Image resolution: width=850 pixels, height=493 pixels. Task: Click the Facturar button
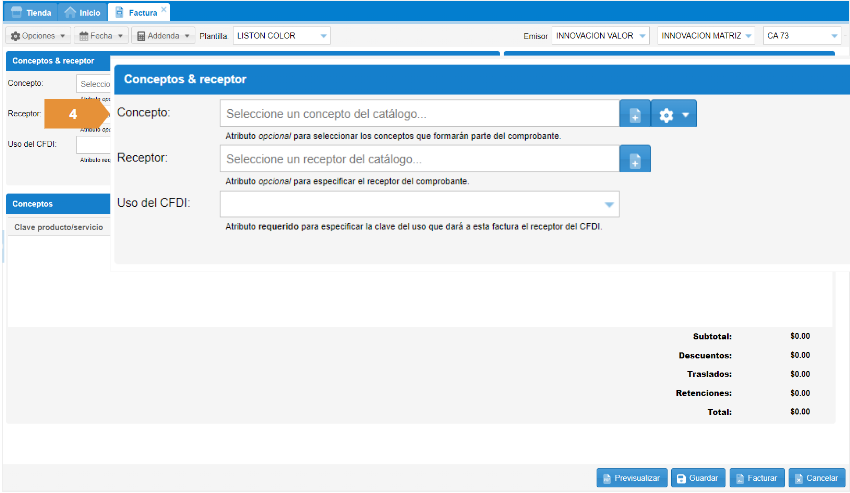pyautogui.click(x=756, y=478)
